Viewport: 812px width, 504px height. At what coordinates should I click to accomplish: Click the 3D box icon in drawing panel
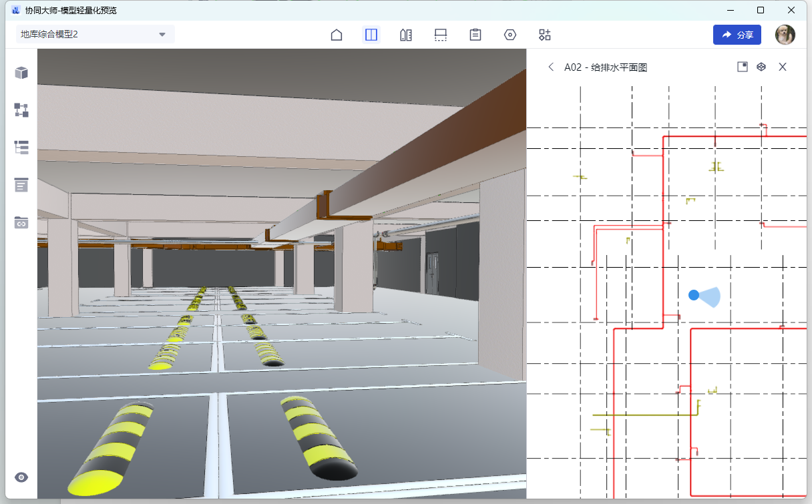761,67
